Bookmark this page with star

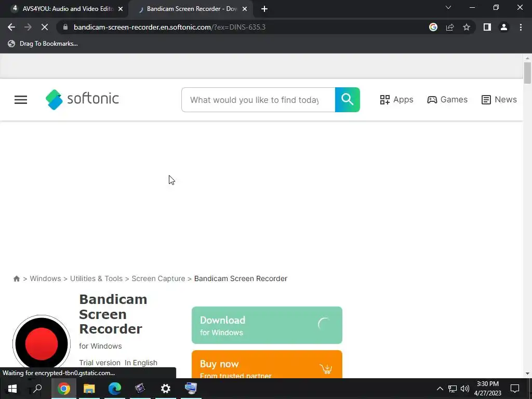coord(467,27)
